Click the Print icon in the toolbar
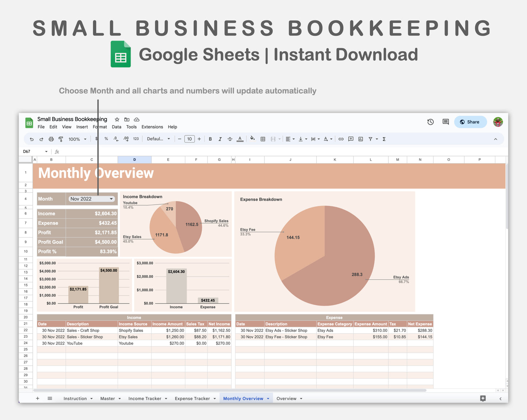The width and height of the screenshot is (527, 420). [51, 139]
